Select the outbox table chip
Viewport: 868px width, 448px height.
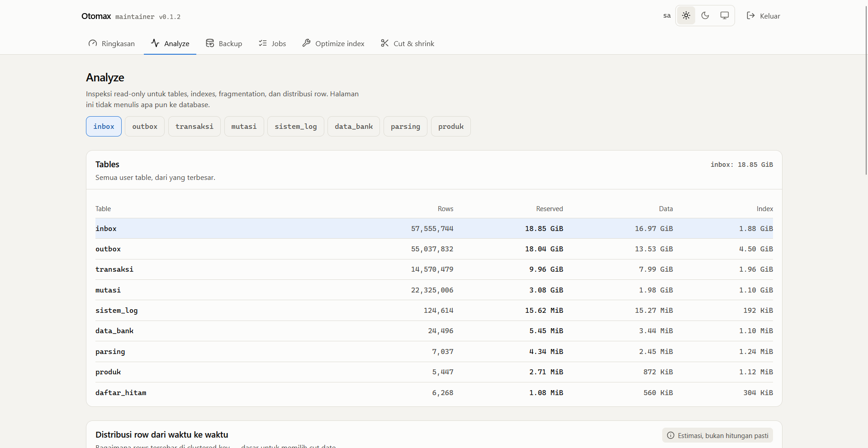coord(145,127)
